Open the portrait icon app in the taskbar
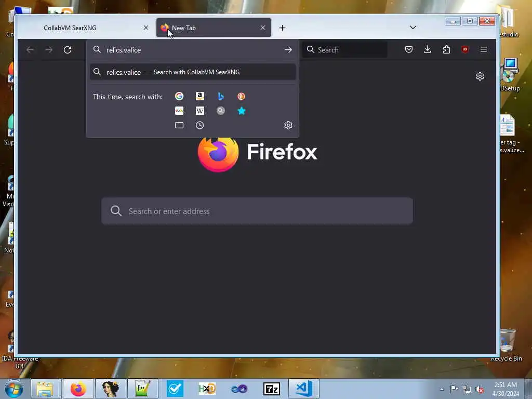The width and height of the screenshot is (532, 399). tap(111, 389)
